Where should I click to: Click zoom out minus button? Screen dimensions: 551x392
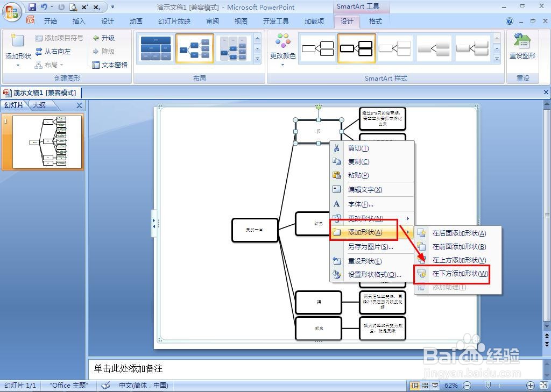[467, 386]
